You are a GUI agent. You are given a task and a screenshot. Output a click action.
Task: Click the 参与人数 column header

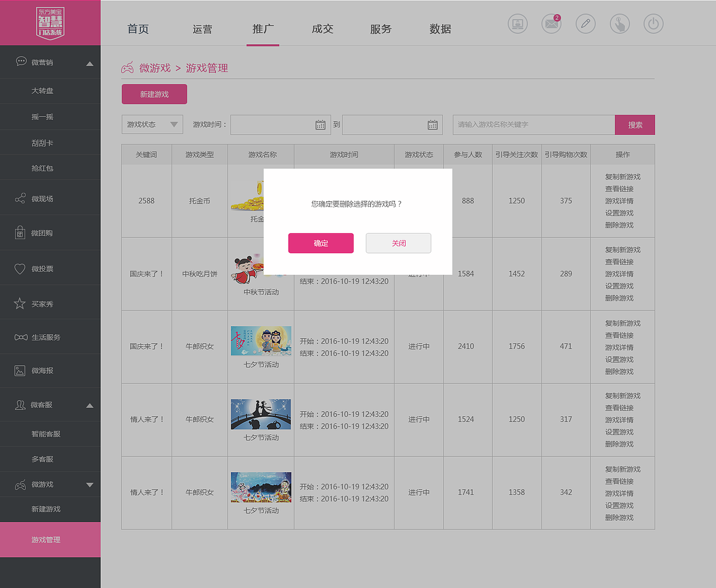[468, 154]
